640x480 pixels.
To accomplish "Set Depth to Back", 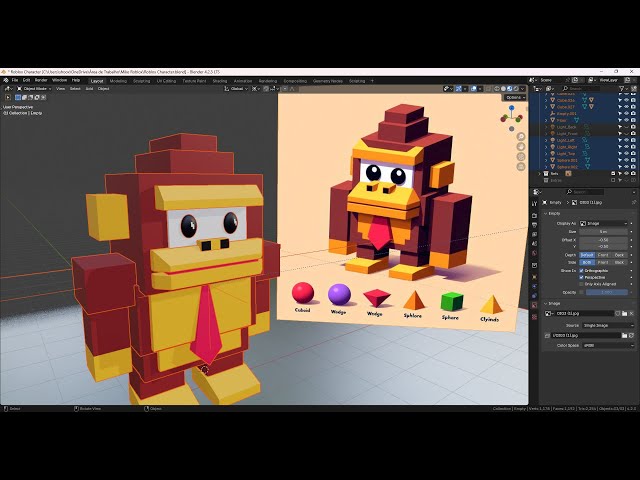I will click(619, 255).
